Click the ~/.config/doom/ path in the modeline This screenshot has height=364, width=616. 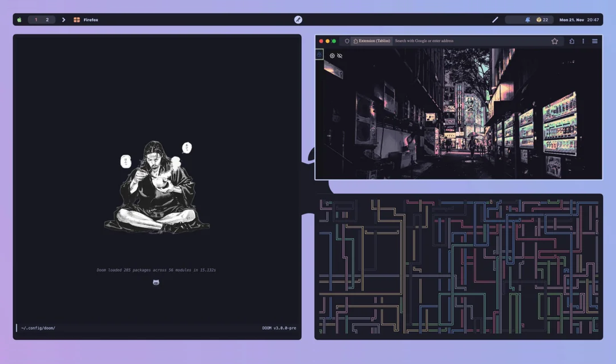38,328
